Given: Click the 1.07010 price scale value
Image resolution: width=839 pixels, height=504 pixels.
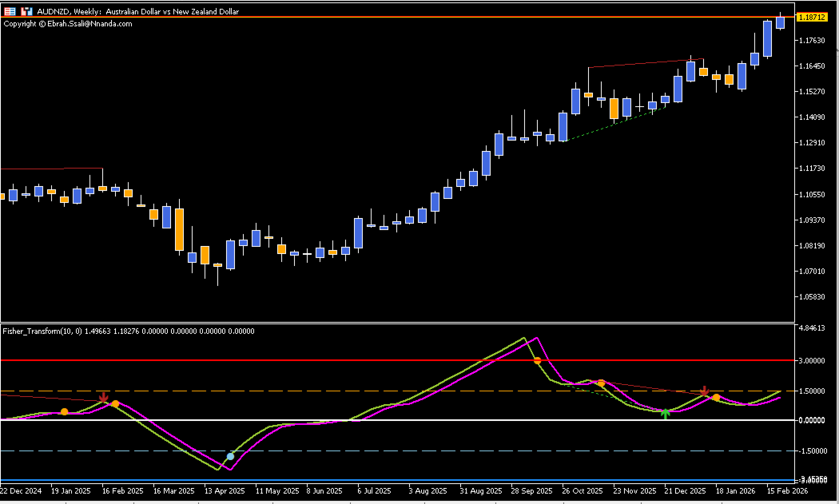Looking at the screenshot, I should tap(811, 272).
